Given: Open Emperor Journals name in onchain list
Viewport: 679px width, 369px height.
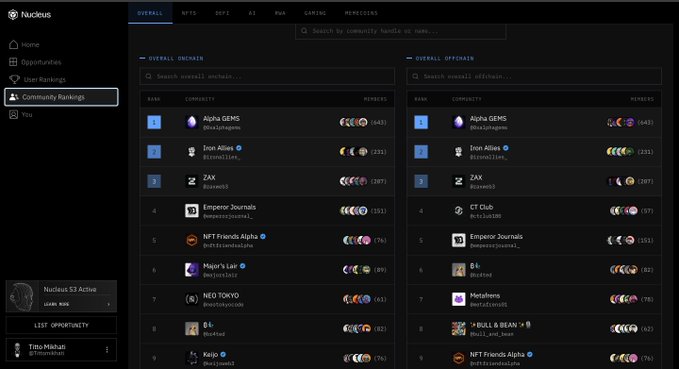Looking at the screenshot, I should point(229,207).
